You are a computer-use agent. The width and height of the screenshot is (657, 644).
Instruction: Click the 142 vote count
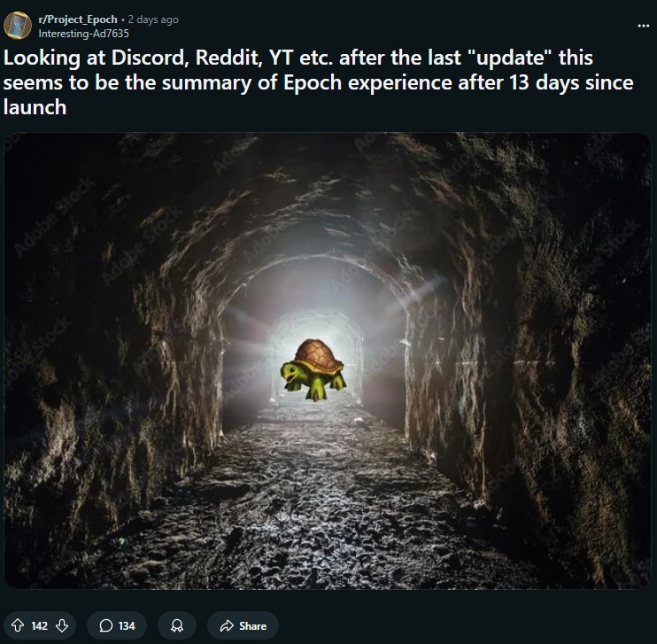click(x=39, y=626)
